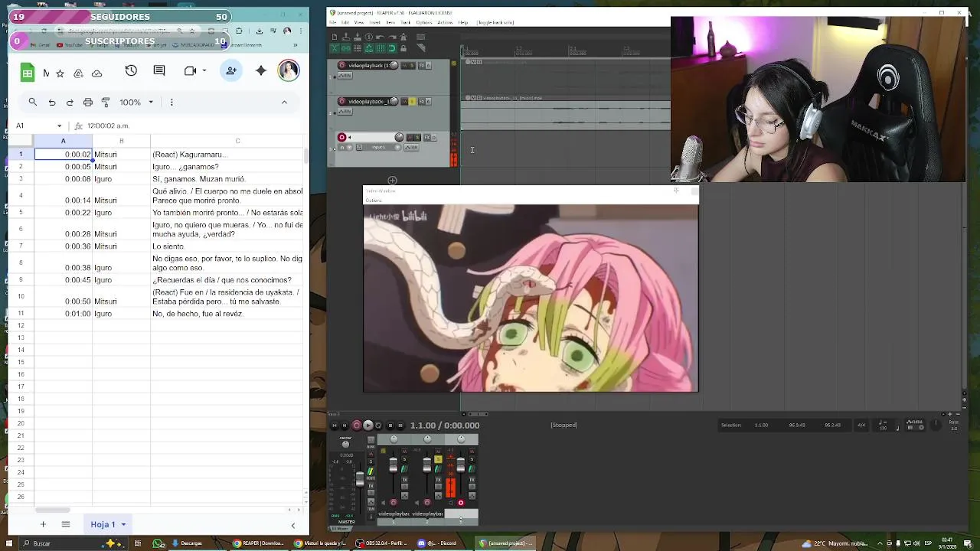Image resolution: width=980 pixels, height=551 pixels.
Task: Add new sheet with plus button
Action: 43,524
